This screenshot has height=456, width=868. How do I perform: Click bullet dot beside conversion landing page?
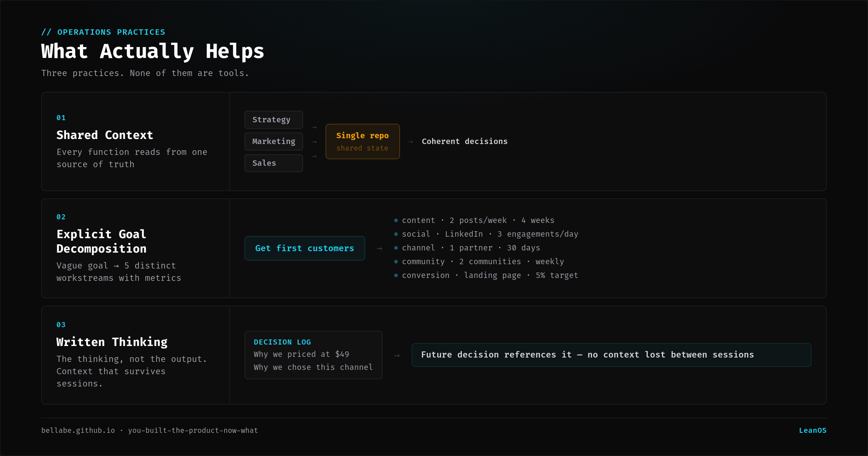point(396,275)
